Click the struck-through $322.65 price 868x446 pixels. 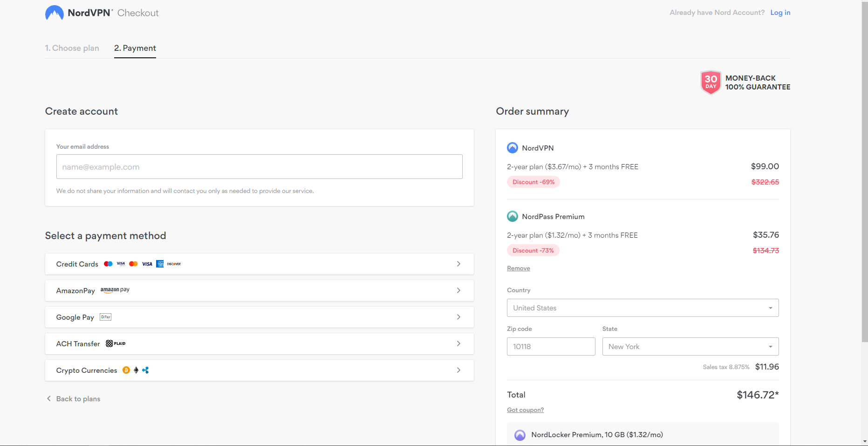tap(765, 182)
